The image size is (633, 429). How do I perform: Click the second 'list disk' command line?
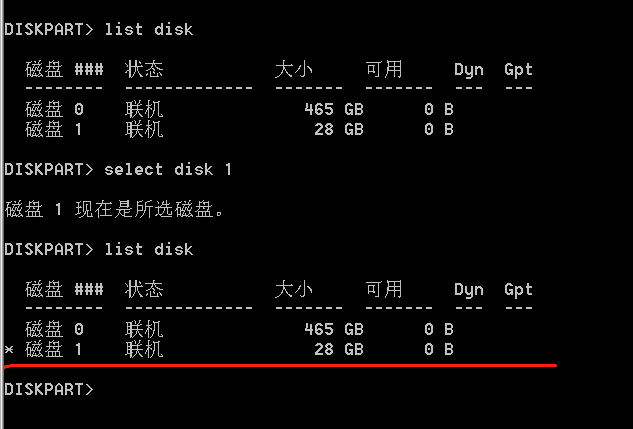99,250
